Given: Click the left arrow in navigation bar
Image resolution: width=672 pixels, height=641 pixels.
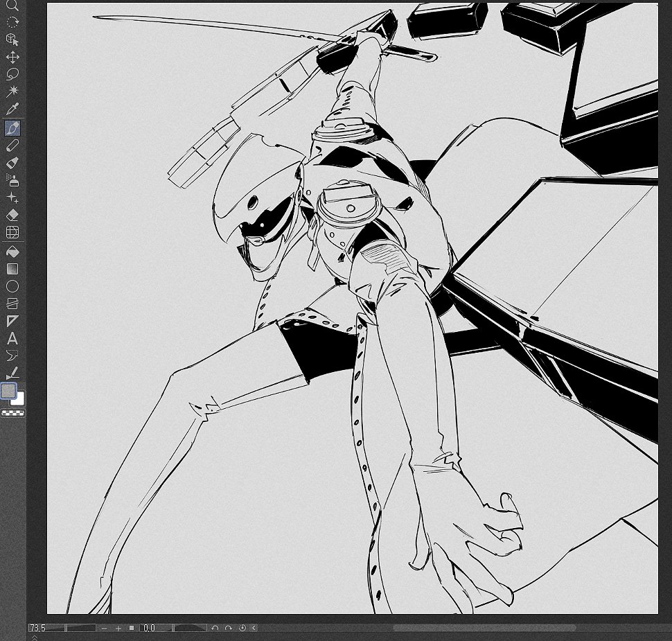Looking at the screenshot, I should pyautogui.click(x=254, y=628).
